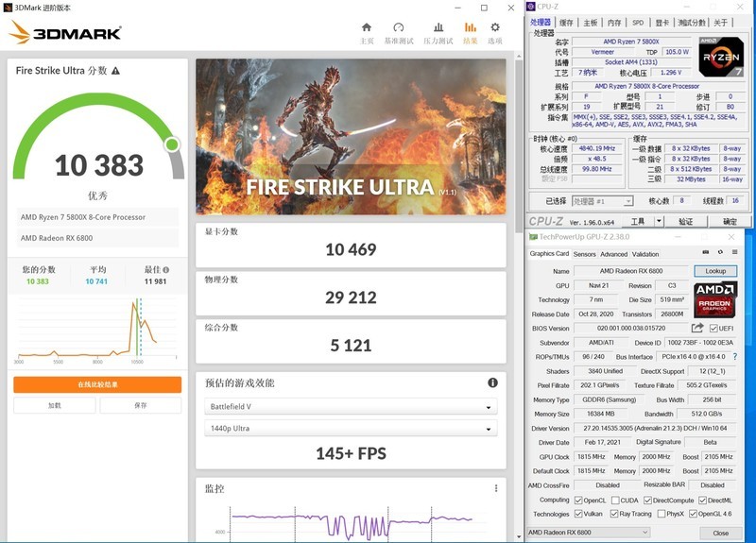The height and width of the screenshot is (543, 756).
Task: Click the info icon next to best score
Action: click(x=166, y=270)
